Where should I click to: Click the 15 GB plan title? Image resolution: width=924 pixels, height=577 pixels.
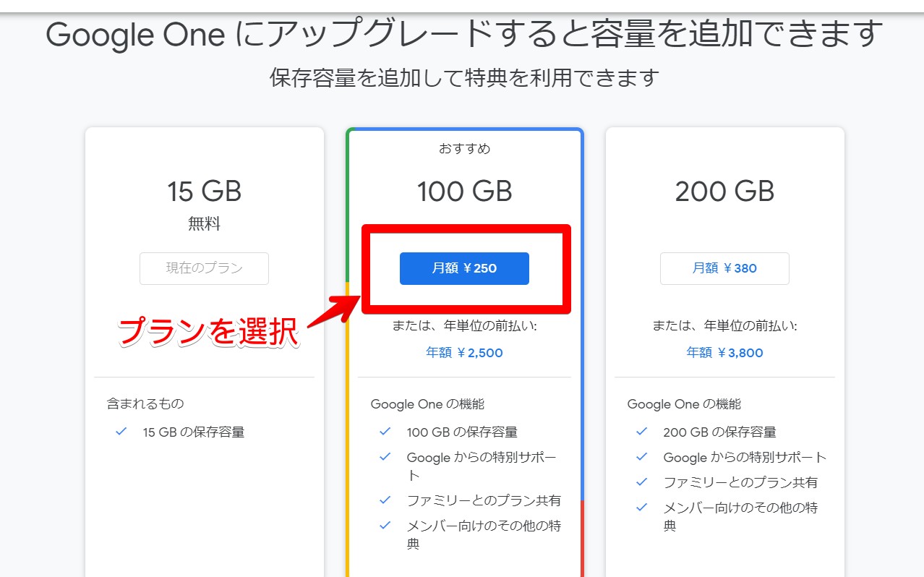coord(204,192)
